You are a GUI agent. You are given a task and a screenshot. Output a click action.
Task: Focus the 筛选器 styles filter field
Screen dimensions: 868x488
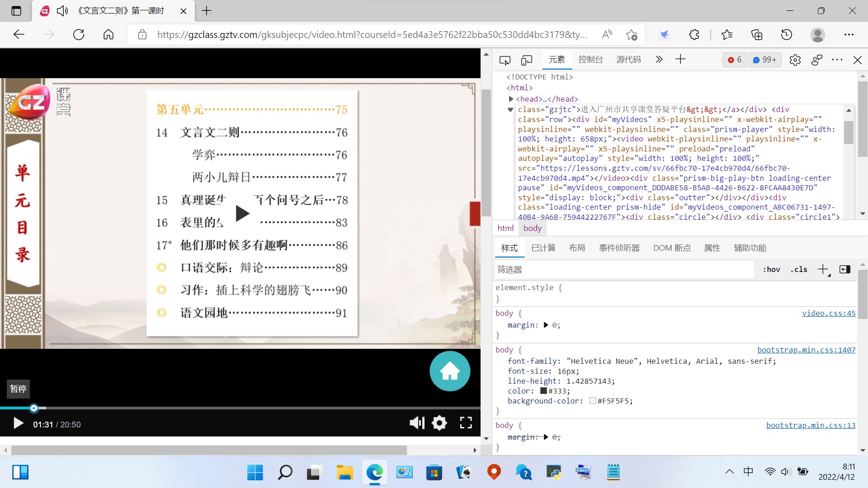coord(624,270)
